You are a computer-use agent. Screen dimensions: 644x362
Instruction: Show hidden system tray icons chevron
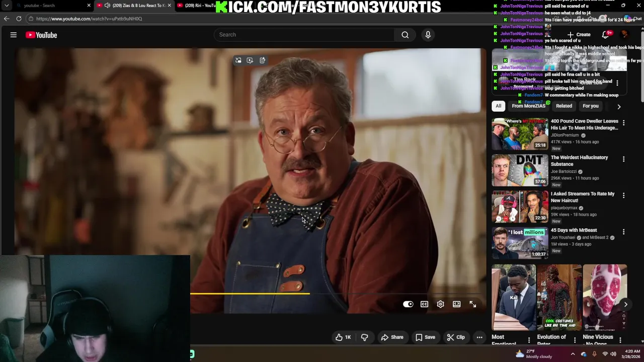coord(573,354)
